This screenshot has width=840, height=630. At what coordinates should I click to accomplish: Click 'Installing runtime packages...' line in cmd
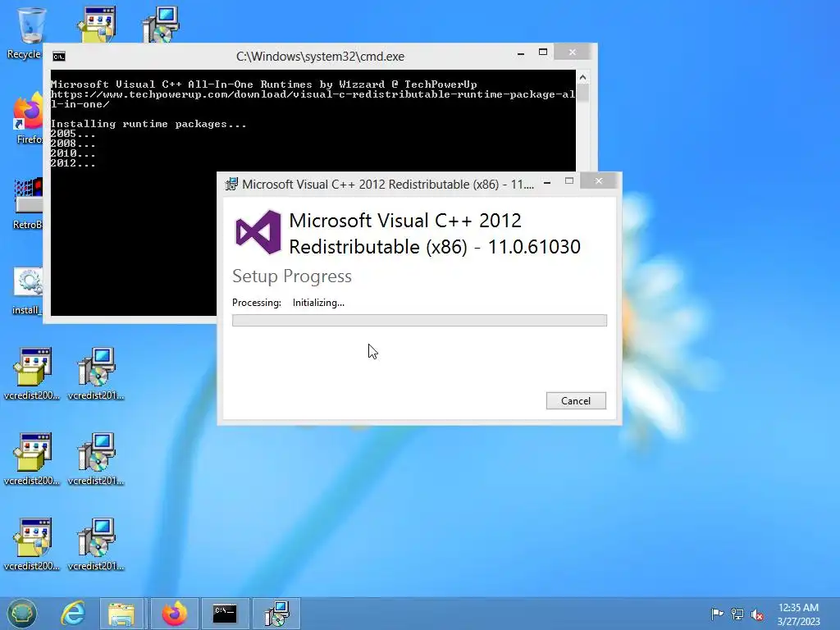pyautogui.click(x=148, y=124)
